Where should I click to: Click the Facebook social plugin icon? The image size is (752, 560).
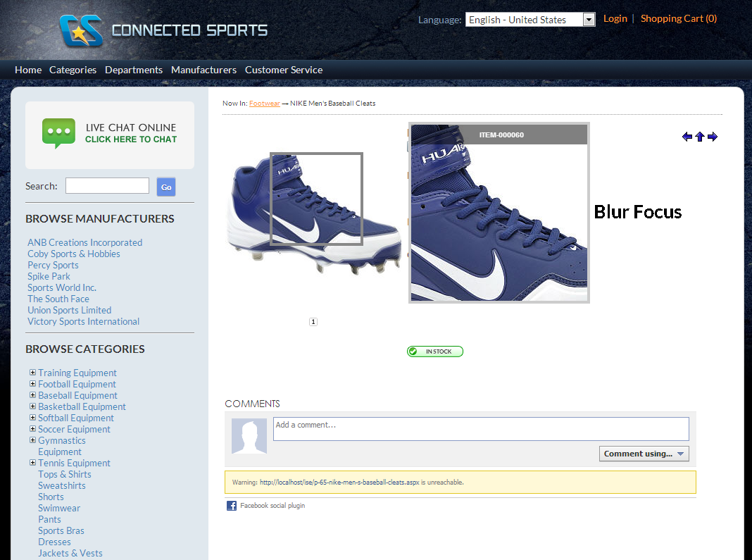tap(232, 506)
